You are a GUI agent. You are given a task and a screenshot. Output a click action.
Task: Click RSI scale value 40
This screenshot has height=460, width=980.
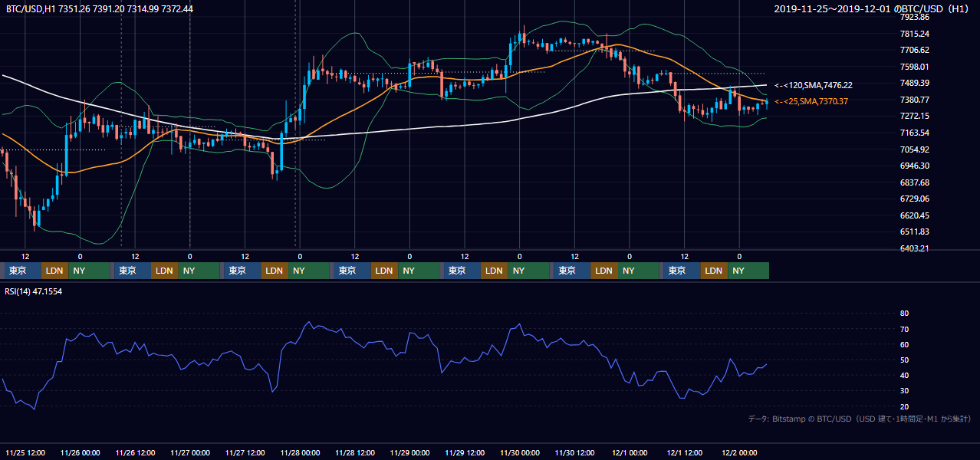[x=904, y=375]
